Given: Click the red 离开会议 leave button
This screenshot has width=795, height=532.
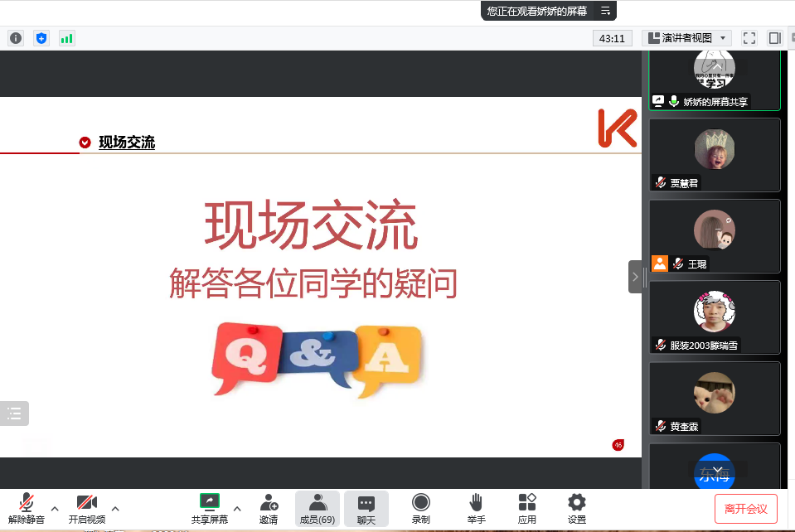Looking at the screenshot, I should point(745,509).
